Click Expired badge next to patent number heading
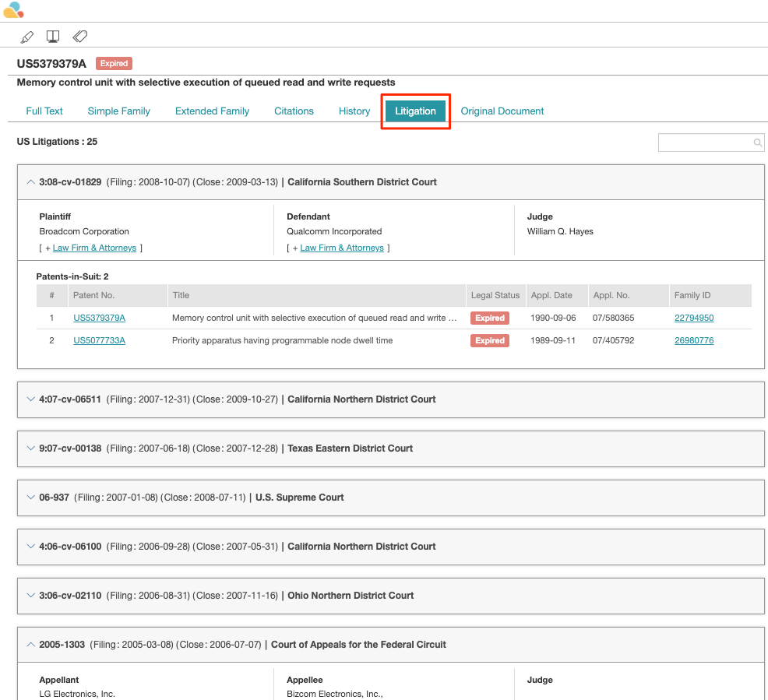 (114, 64)
